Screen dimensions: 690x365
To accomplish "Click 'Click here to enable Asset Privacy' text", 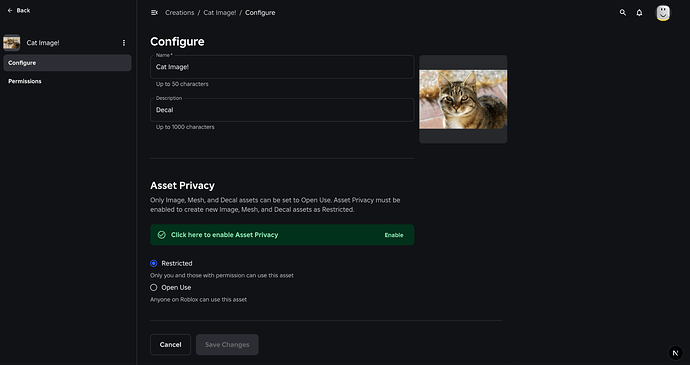I will coord(224,235).
